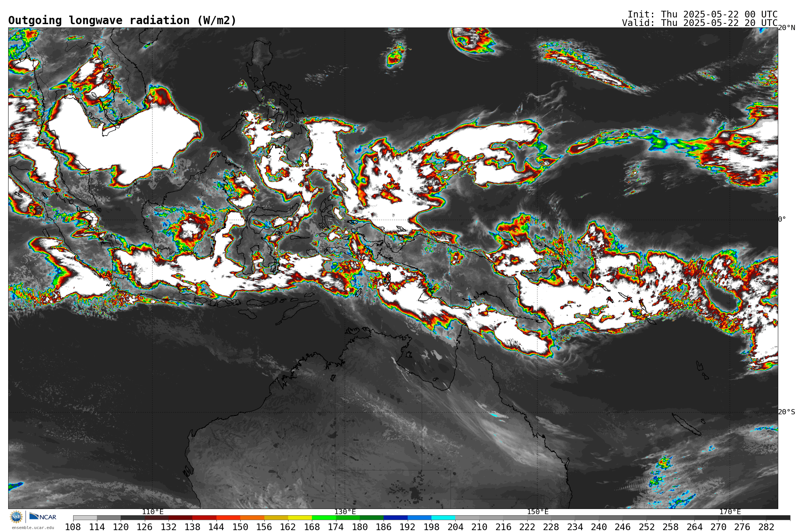Click the 264 colorbar value
The image size is (802, 532).
[x=694, y=527]
